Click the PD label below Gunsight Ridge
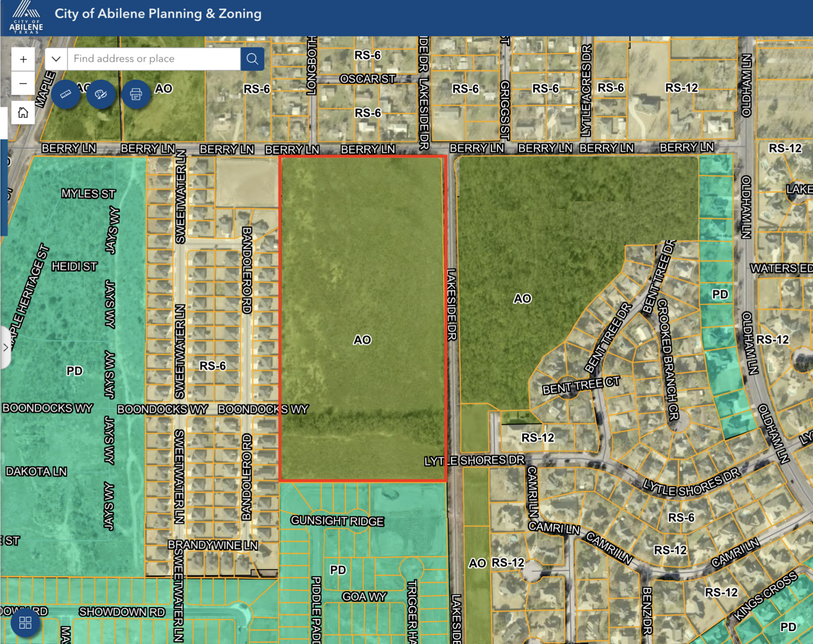This screenshot has width=813, height=644. click(x=338, y=570)
